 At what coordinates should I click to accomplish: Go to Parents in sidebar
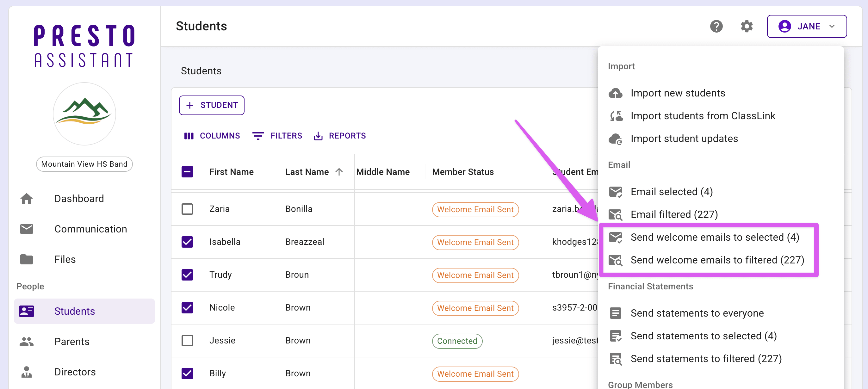coord(84,342)
